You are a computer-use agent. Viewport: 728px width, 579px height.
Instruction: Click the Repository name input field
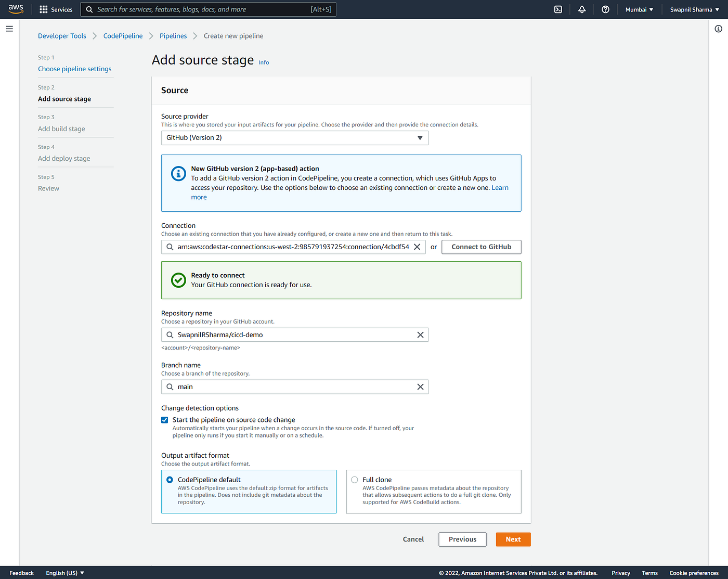coord(295,335)
